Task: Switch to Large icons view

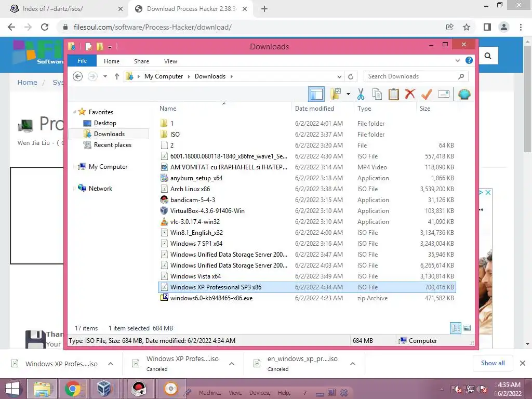Action: click(x=467, y=328)
